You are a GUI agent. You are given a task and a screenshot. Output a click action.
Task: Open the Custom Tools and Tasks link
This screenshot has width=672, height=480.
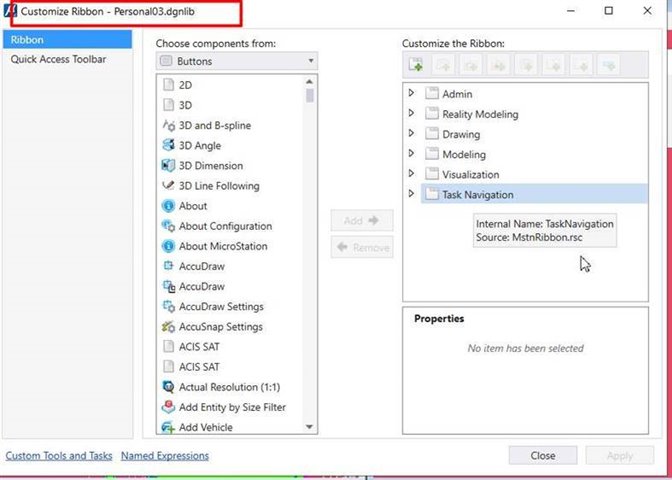pos(59,456)
